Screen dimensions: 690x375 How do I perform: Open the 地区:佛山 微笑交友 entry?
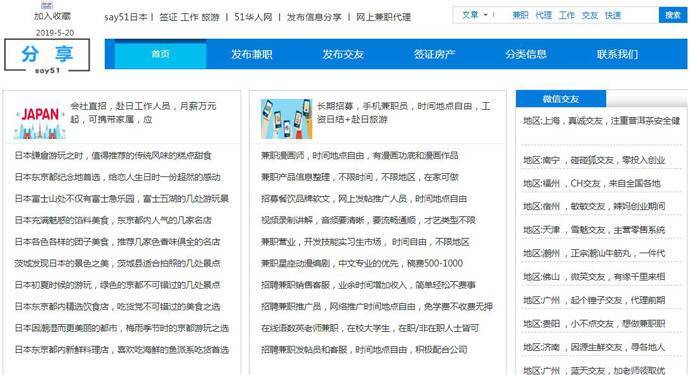click(x=594, y=277)
